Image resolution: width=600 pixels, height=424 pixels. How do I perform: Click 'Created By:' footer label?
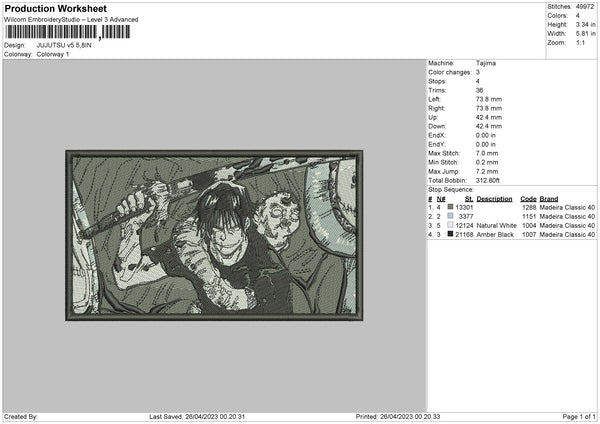[x=21, y=417]
